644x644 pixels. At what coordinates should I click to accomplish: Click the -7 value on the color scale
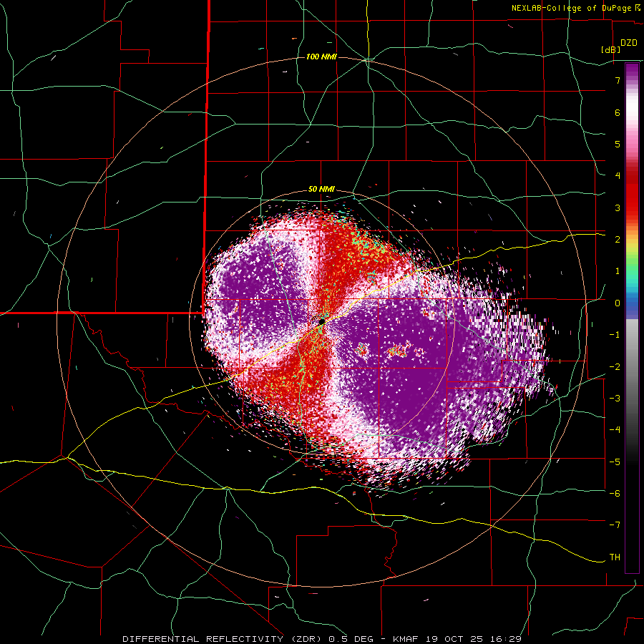tap(615, 525)
